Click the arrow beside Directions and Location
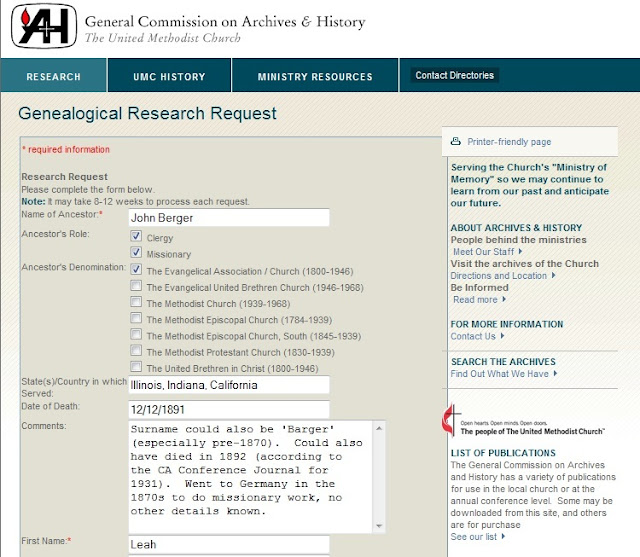Screen dimensions: 640x557 coord(553,275)
